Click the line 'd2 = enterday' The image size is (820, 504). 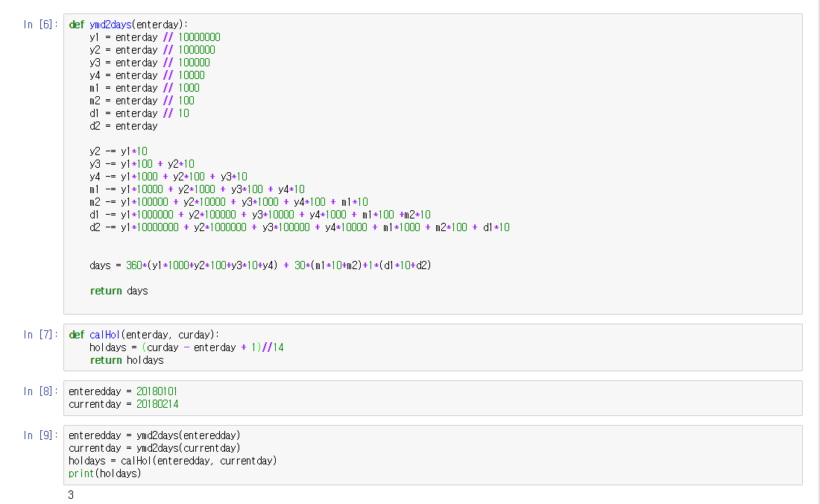tap(124, 126)
